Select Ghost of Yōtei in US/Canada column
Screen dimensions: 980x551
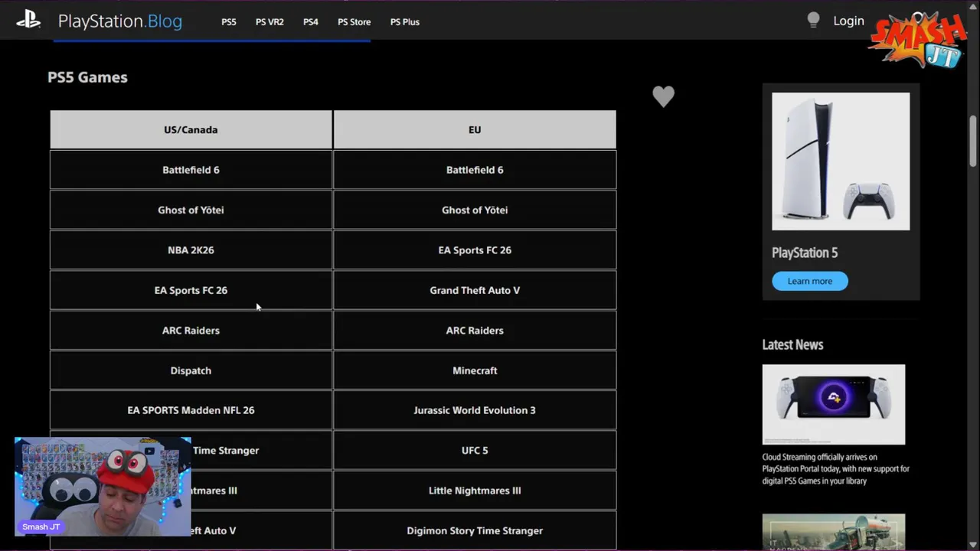pos(191,210)
